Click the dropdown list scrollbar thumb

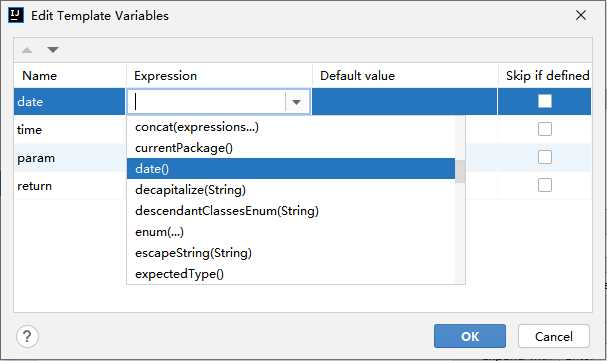[x=460, y=171]
